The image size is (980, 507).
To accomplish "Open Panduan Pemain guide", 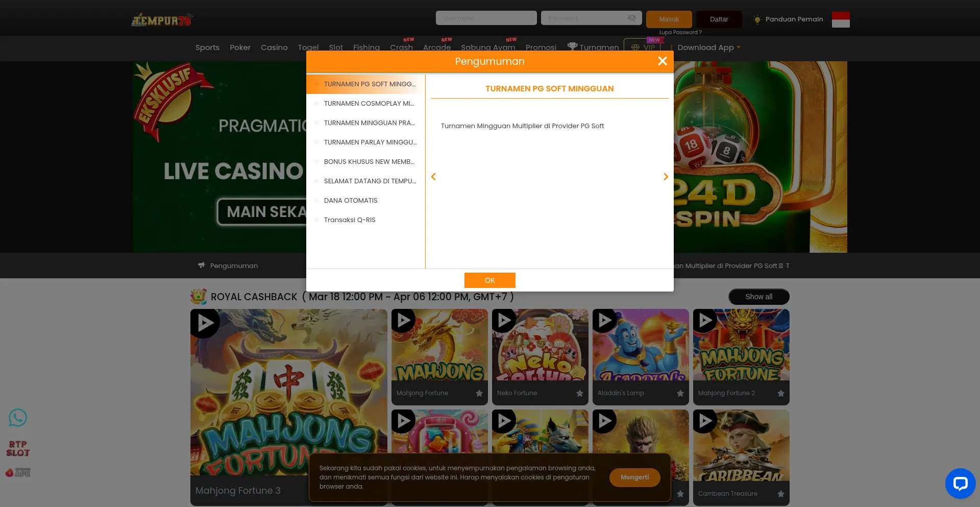I will tap(788, 19).
